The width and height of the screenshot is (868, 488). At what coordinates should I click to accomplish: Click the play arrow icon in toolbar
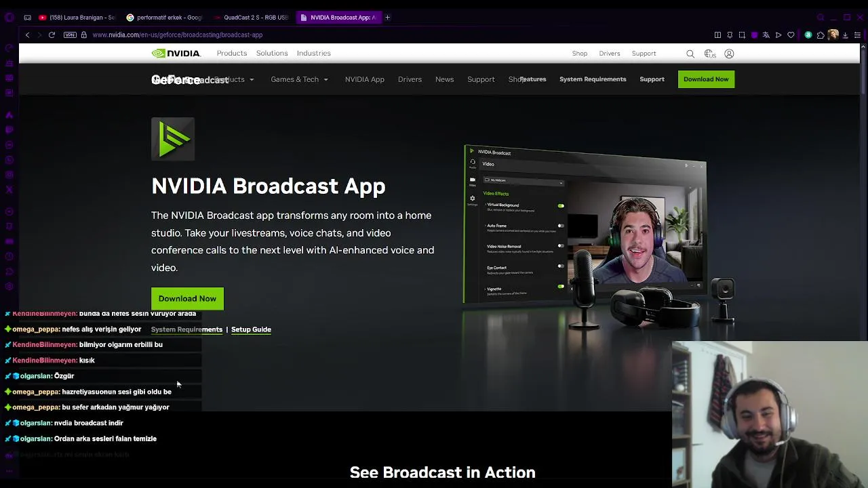778,35
